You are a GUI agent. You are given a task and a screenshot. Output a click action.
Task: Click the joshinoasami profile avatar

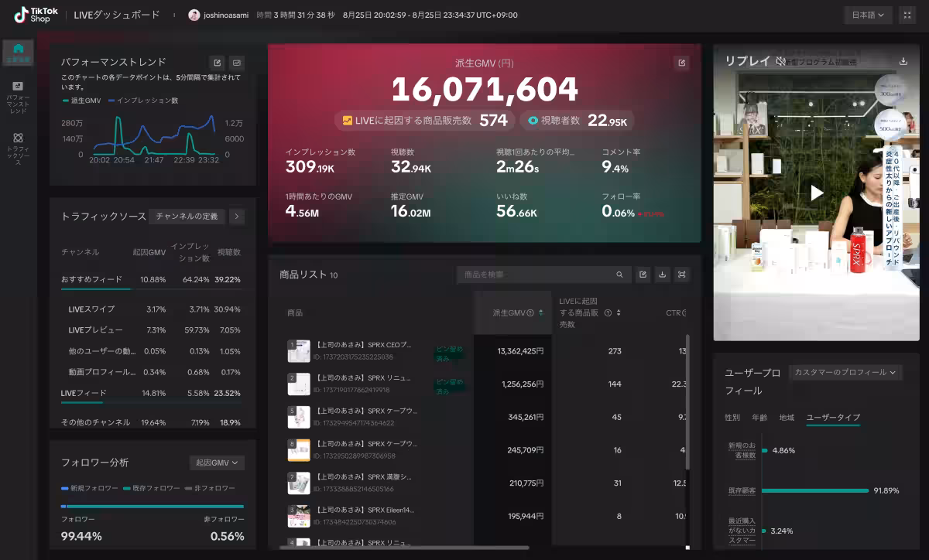tap(194, 15)
